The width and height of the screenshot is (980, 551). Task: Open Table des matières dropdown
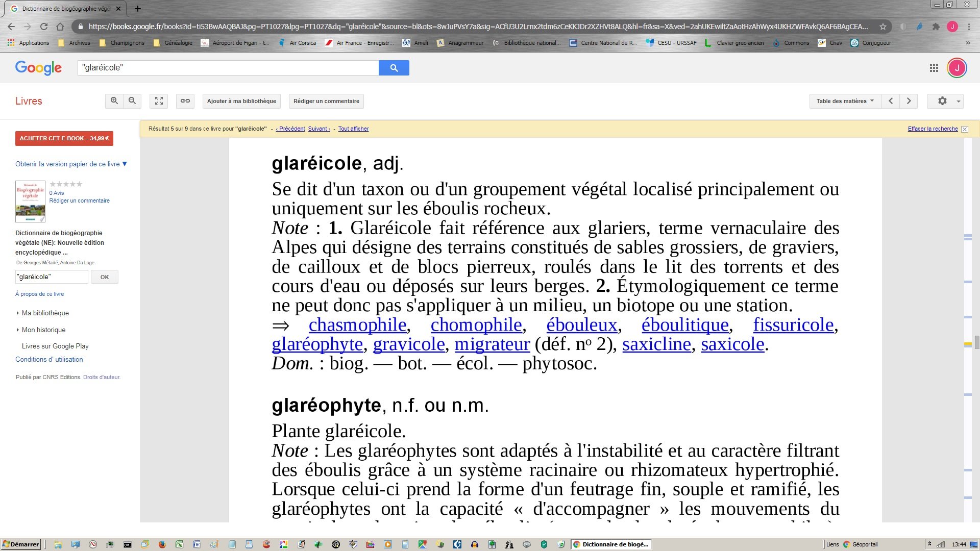pos(845,101)
